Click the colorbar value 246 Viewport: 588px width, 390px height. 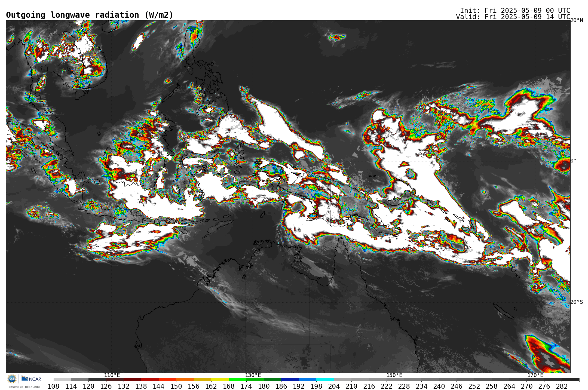457,386
